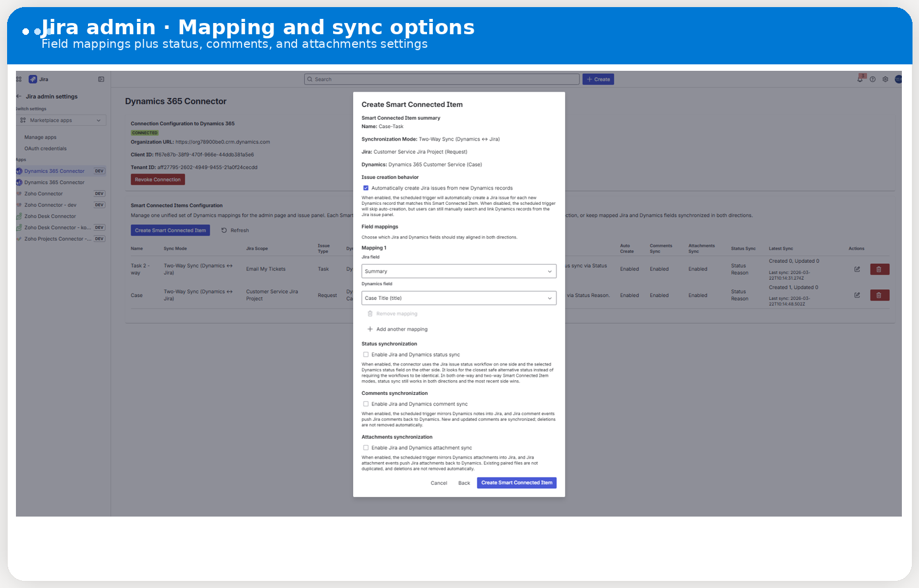Click Create Smart Connected Item in the dialog
Viewport: 919px width, 588px height.
(516, 482)
